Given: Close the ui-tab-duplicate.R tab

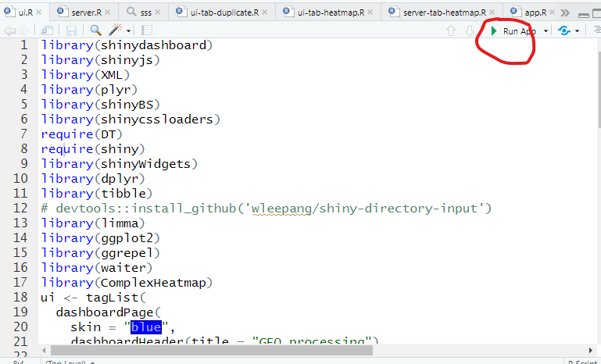Looking at the screenshot, I should pyautogui.click(x=264, y=12).
